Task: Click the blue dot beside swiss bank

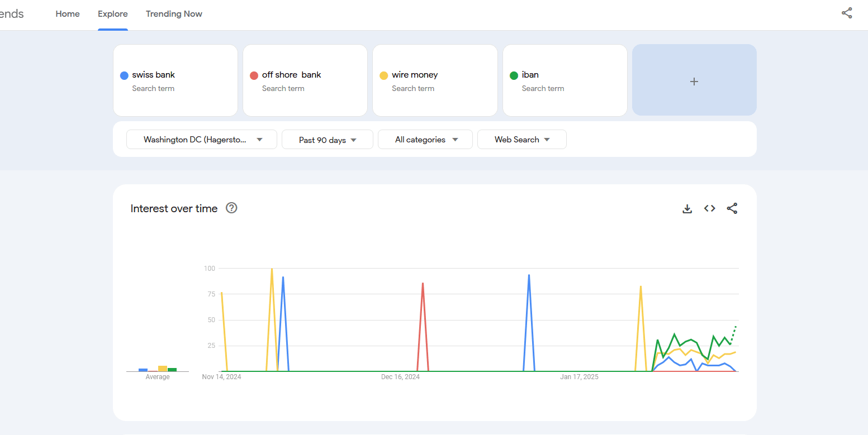Action: click(124, 75)
